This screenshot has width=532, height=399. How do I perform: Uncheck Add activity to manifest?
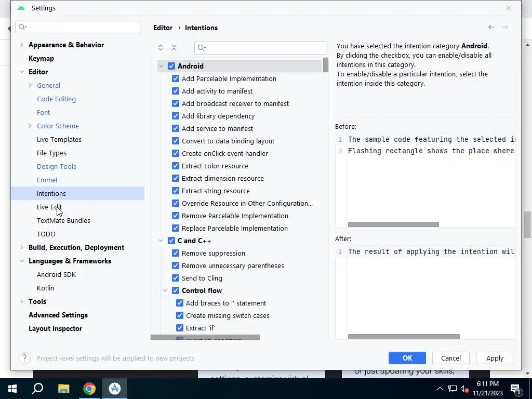click(x=176, y=91)
